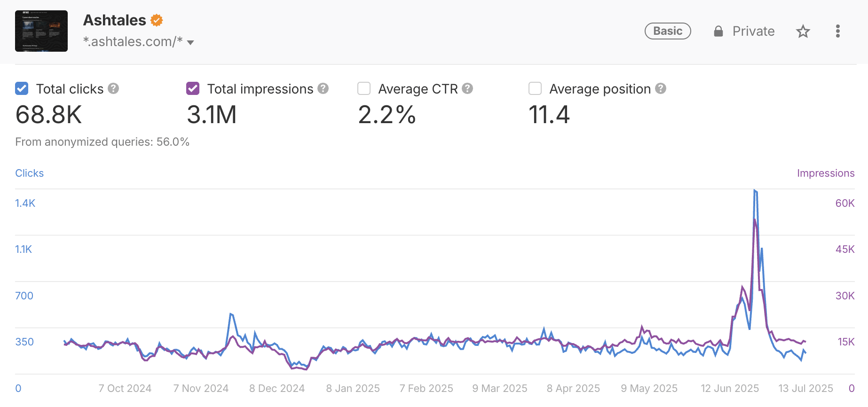Open help tooltip for Average position
Screen dimensions: 868x407
(661, 88)
